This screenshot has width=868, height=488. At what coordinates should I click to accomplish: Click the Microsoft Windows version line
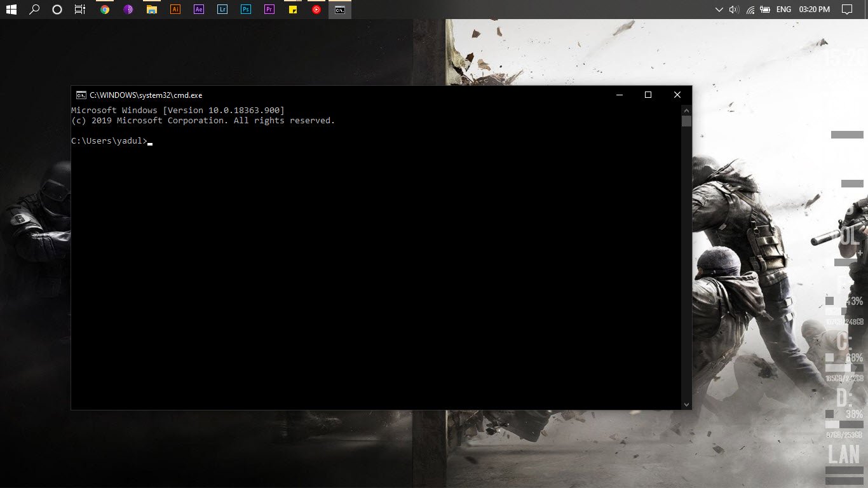pyautogui.click(x=178, y=111)
